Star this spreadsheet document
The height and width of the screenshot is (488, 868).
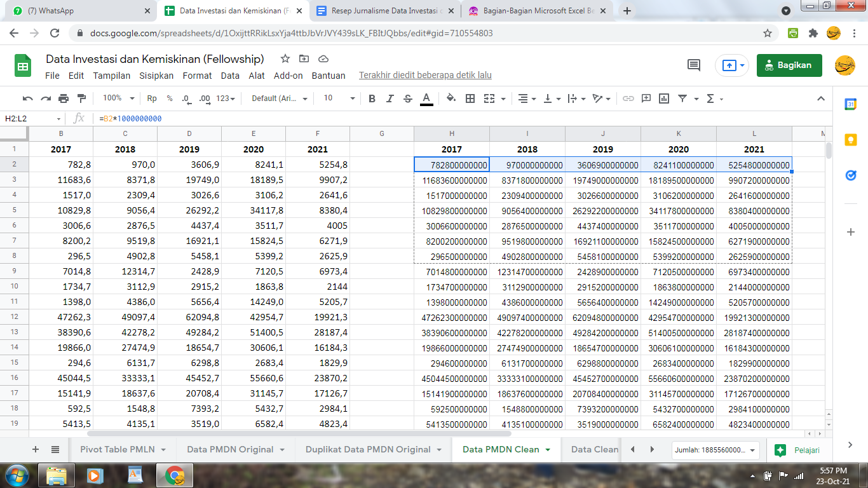click(x=285, y=59)
